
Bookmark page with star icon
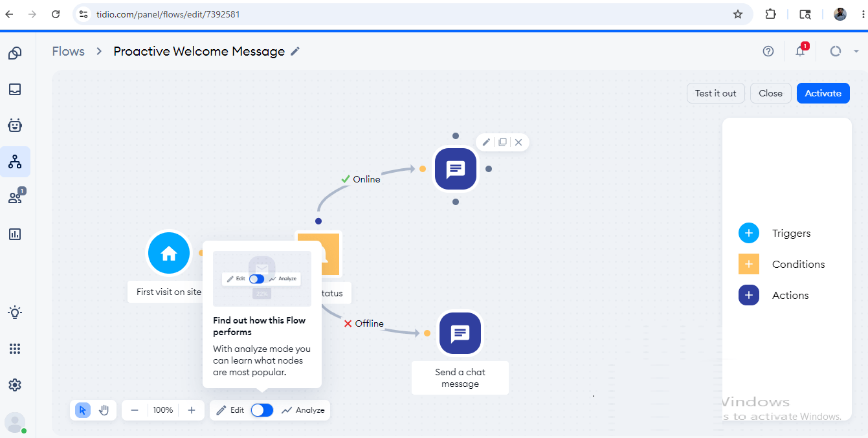coord(737,14)
